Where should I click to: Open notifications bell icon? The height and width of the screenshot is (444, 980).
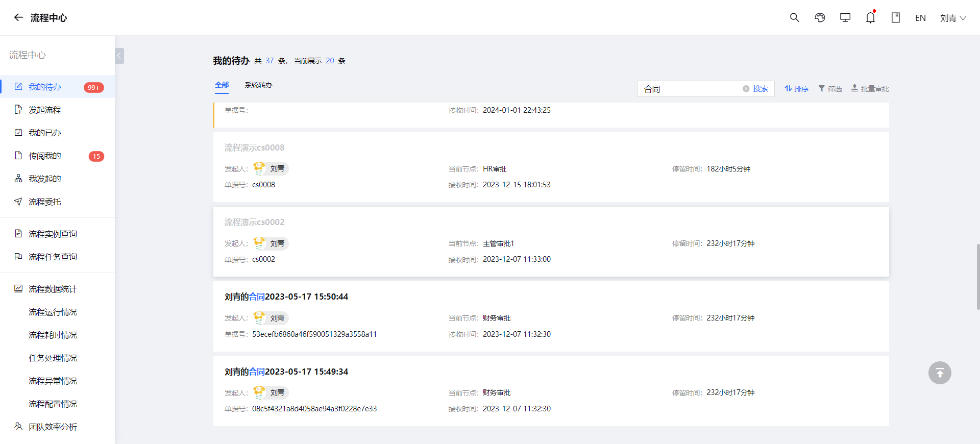tap(871, 17)
